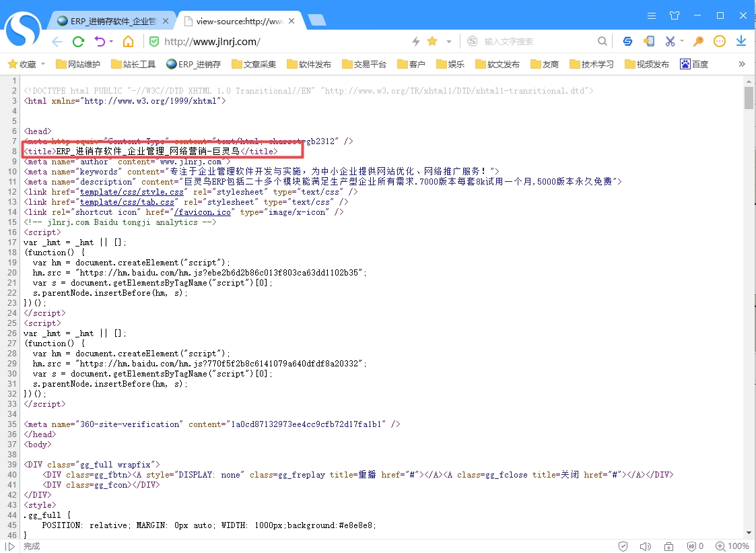The image size is (756, 553).
Task: Expand the bookmark star dropdown arrow
Action: tap(449, 42)
